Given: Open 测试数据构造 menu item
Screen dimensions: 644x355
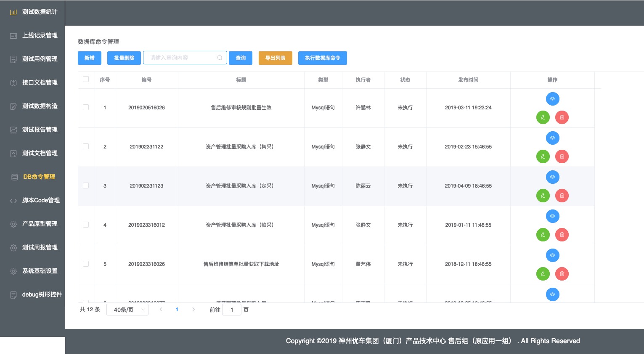Looking at the screenshot, I should point(33,106).
